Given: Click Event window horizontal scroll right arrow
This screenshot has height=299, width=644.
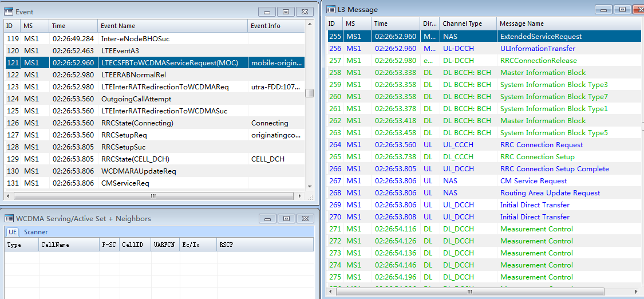Looking at the screenshot, I should [x=300, y=196].
